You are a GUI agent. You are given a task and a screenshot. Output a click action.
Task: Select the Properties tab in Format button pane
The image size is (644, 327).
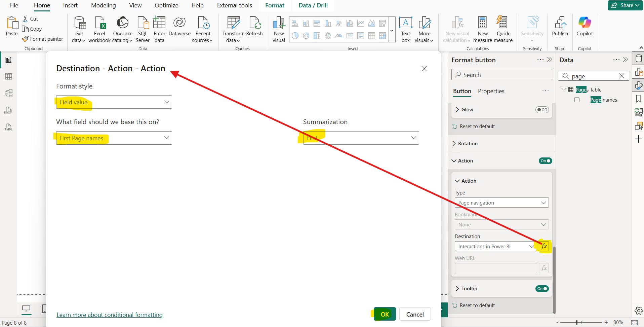tap(491, 91)
